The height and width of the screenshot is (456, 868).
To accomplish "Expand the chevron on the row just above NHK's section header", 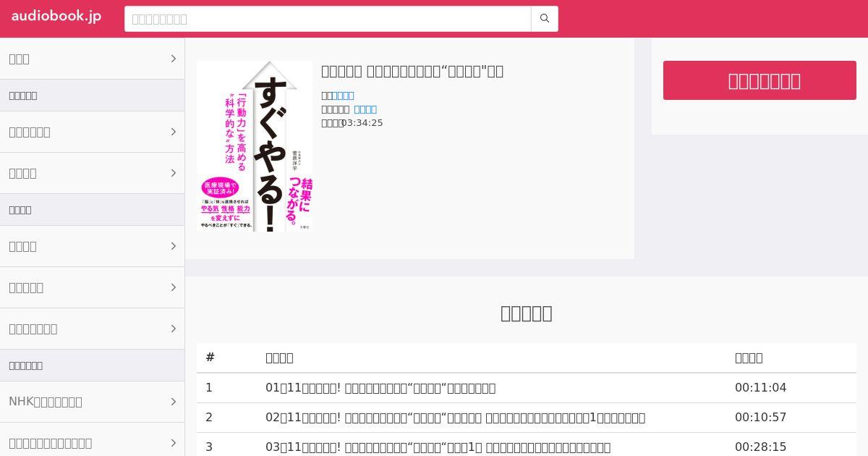I will click(x=174, y=329).
